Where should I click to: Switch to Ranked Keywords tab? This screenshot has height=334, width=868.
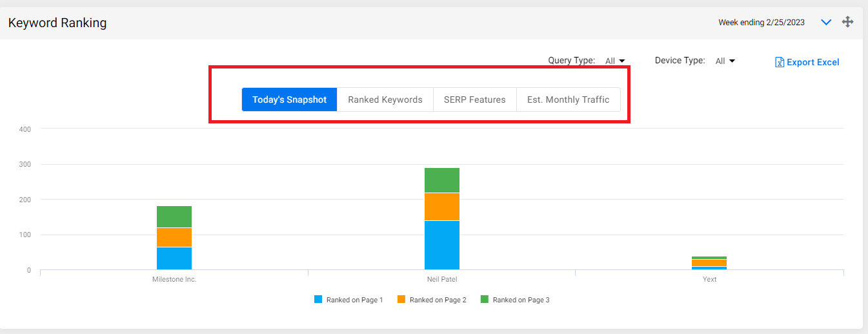point(385,99)
